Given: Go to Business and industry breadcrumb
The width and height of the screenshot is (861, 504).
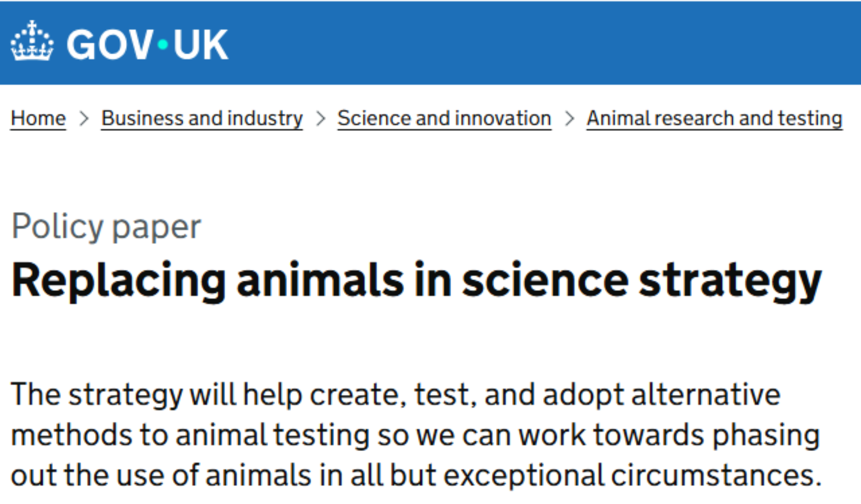Looking at the screenshot, I should [x=202, y=118].
